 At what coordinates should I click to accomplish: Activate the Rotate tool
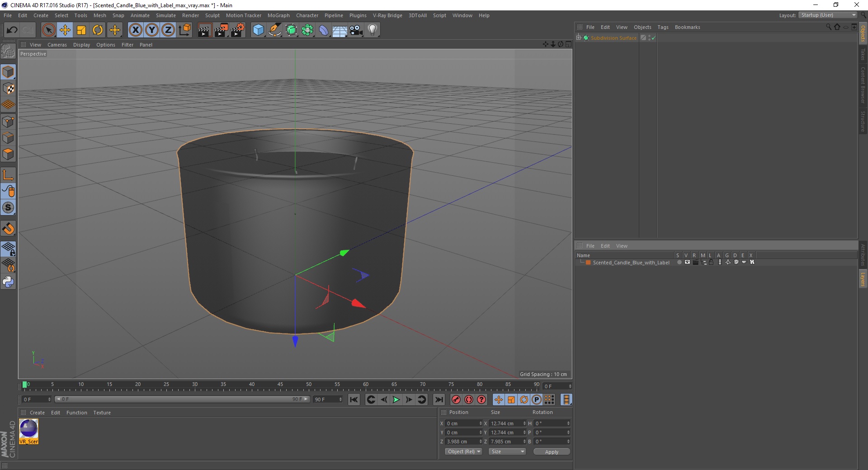(98, 30)
